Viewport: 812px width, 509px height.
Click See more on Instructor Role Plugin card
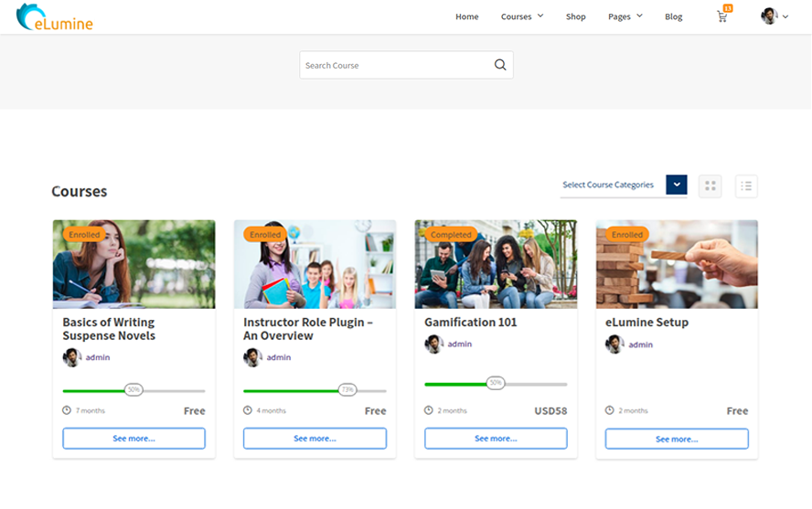[315, 438]
